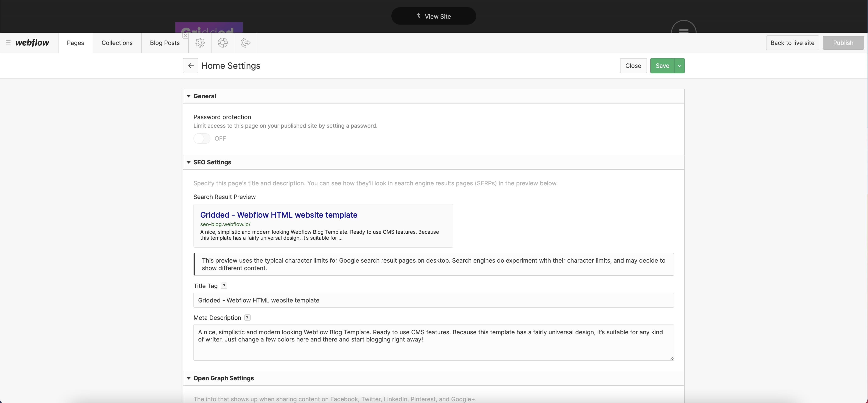868x403 pixels.
Task: Switch to the Collections tab
Action: (117, 43)
